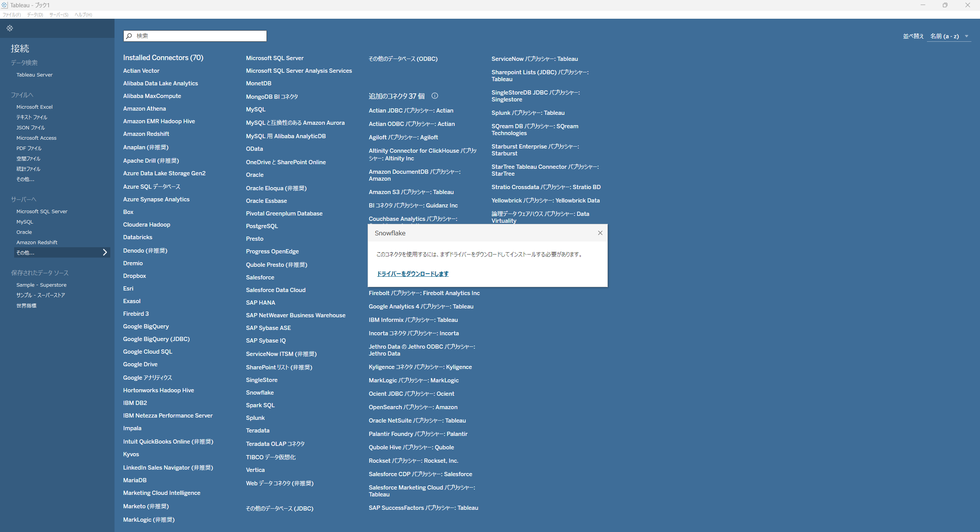The width and height of the screenshot is (980, 532).
Task: Select the Snowflake connector in the list
Action: point(260,393)
